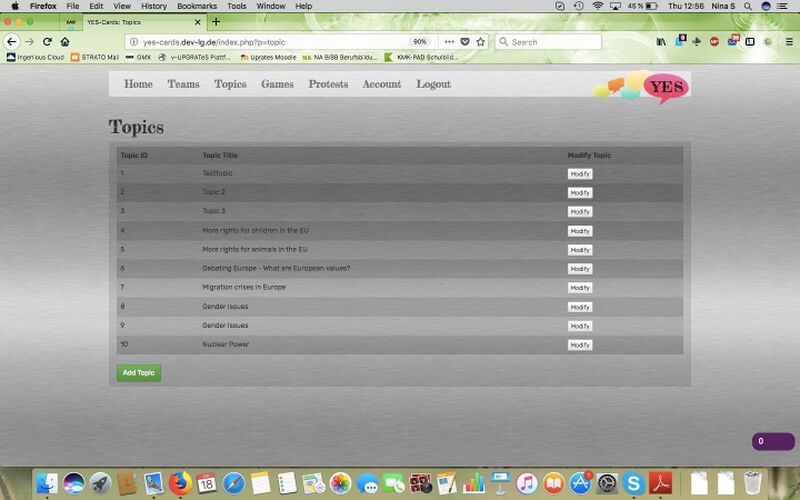Toggle the Firefox sidebar icon

click(x=750, y=42)
